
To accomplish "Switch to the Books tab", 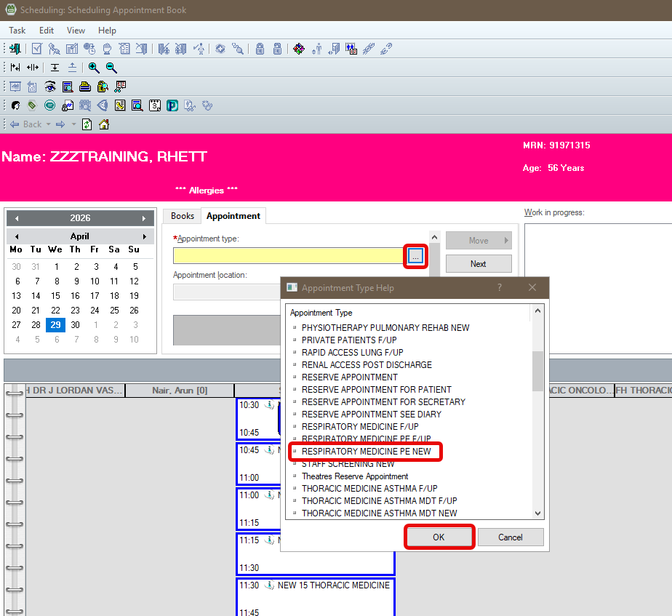I will (183, 216).
